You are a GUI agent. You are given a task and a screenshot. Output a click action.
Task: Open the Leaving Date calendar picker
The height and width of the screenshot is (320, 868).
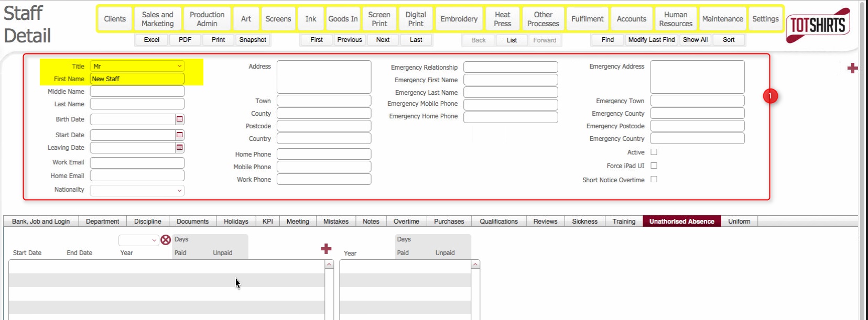coord(179,148)
